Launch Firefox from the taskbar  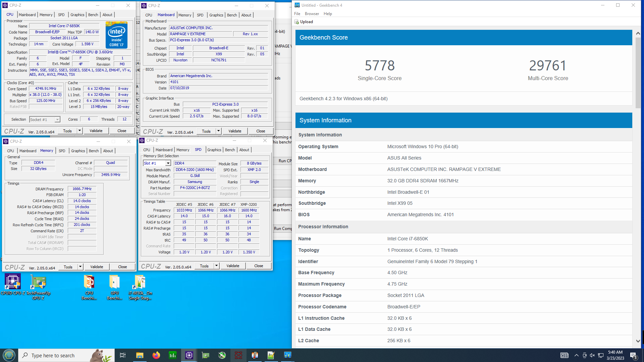click(x=156, y=355)
